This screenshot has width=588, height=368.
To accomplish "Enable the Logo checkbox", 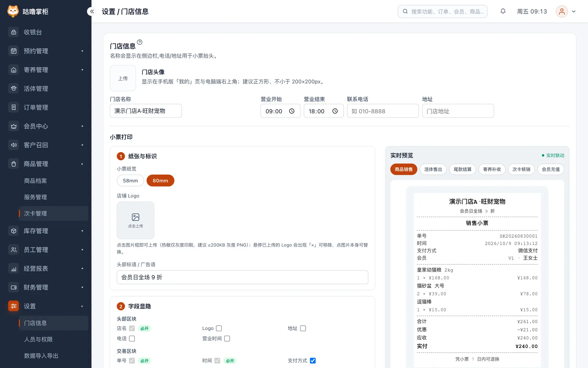I will pyautogui.click(x=219, y=328).
